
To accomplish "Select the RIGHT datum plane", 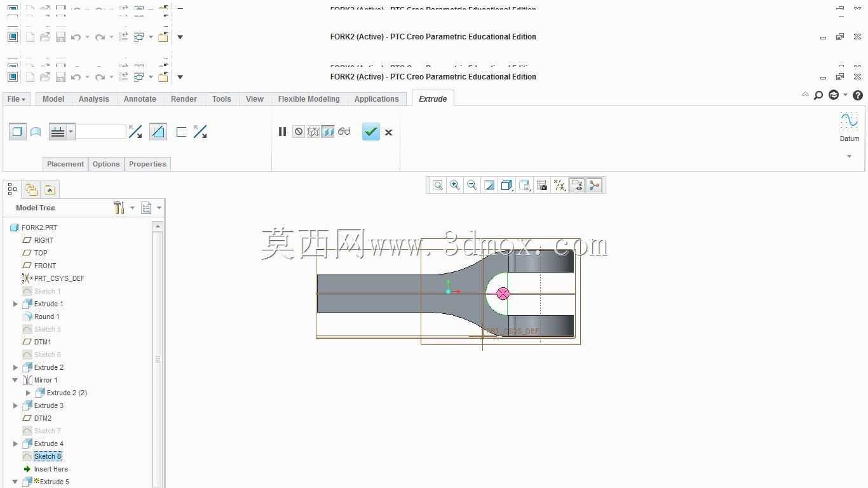I will pos(43,240).
